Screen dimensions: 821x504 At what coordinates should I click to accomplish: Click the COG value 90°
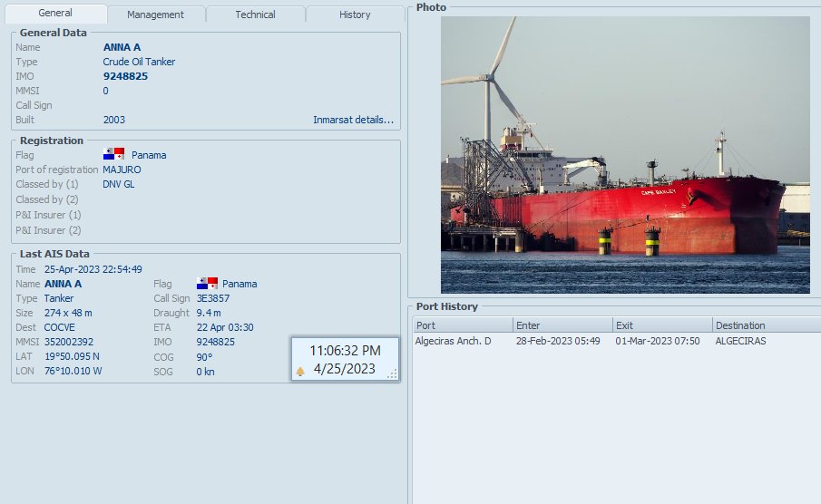[x=204, y=357]
